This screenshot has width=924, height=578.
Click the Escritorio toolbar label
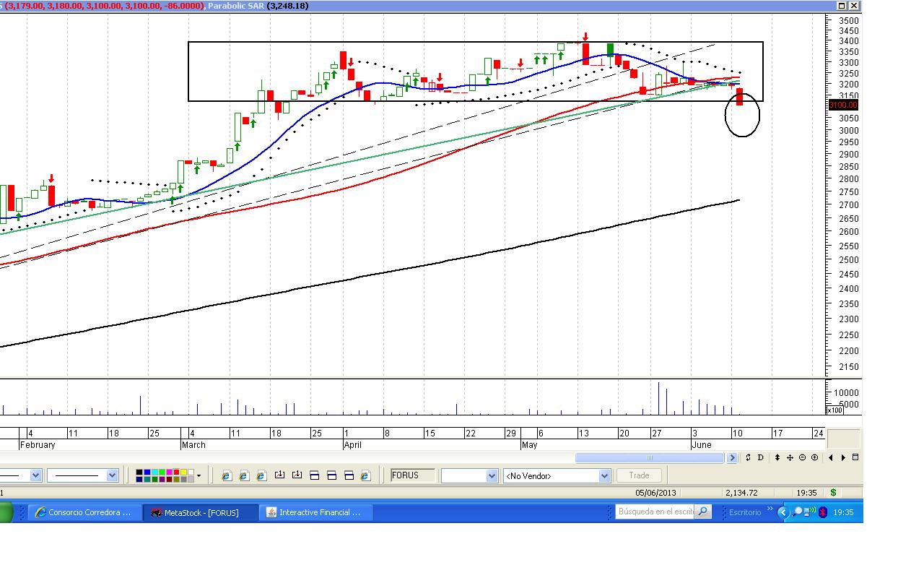pyautogui.click(x=744, y=512)
